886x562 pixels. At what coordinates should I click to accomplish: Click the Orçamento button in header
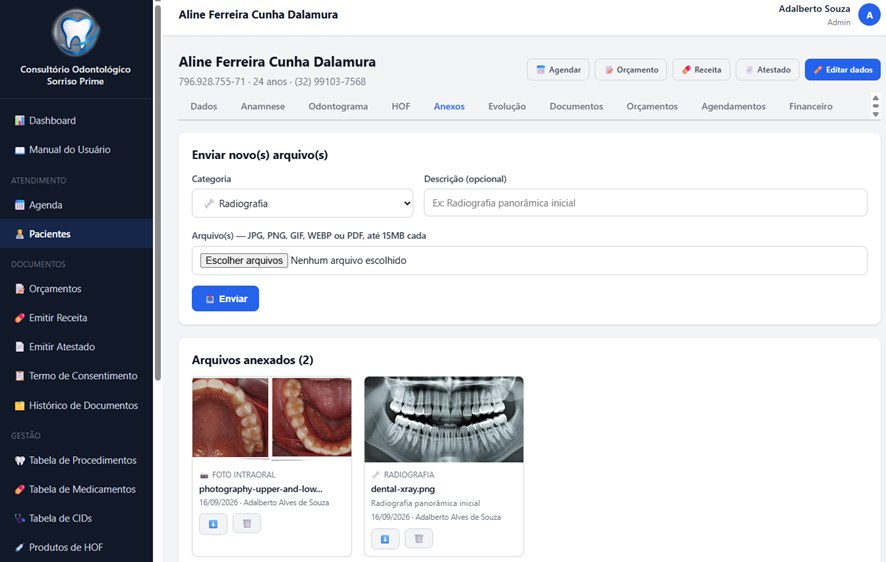pos(631,69)
